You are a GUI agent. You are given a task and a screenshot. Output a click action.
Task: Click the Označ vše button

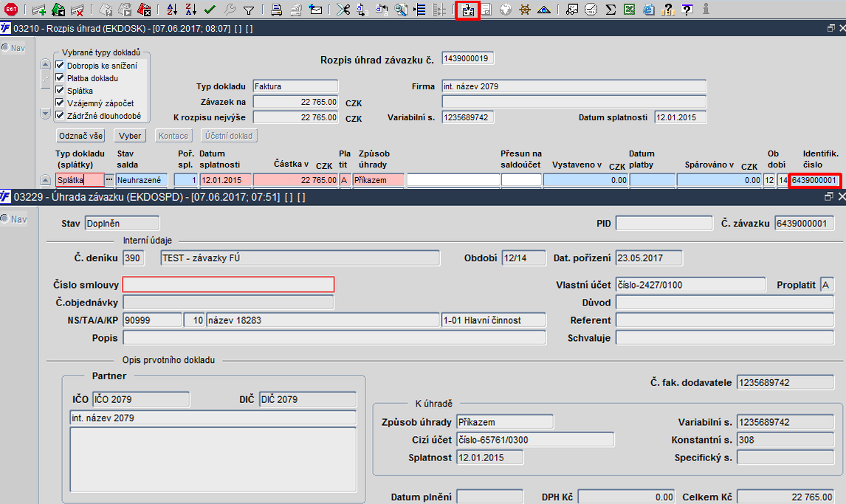pos(81,136)
